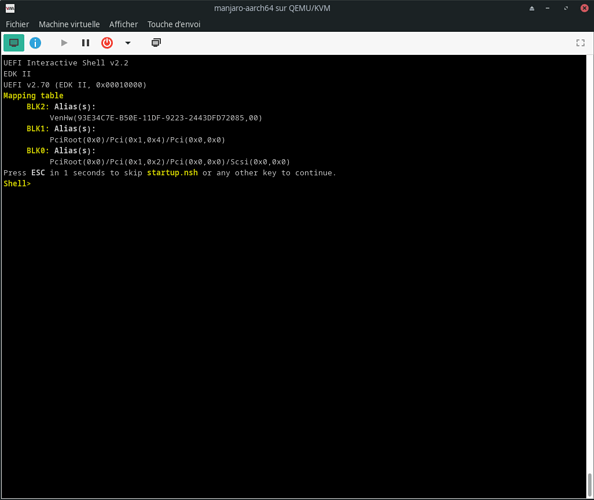Click the yellow startup.nsh text in console
Screen dimensions: 594x500
click(x=172, y=173)
